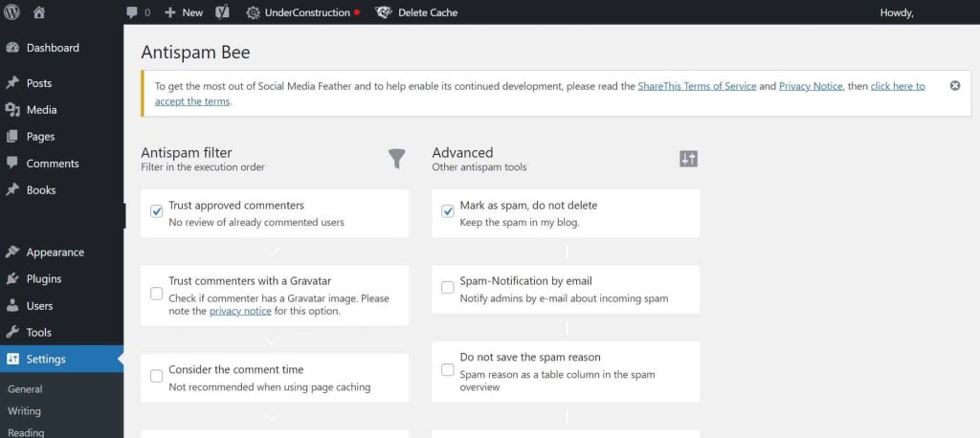
Task: Disable Mark as spam, do not delete
Action: [x=448, y=211]
